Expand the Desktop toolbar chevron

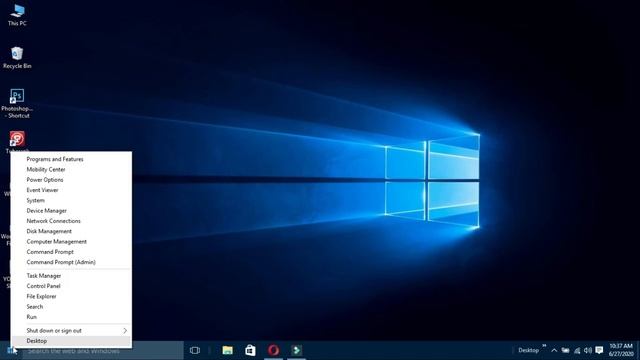[x=544, y=346]
